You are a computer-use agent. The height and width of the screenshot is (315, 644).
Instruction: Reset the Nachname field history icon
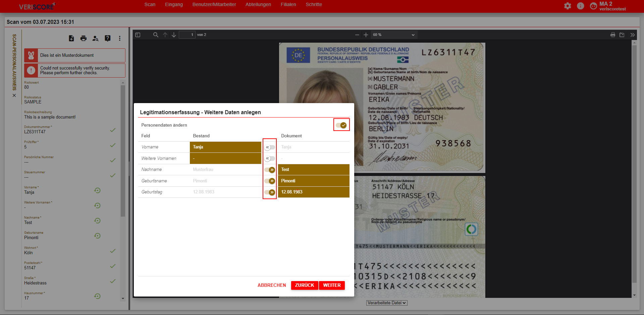98,221
